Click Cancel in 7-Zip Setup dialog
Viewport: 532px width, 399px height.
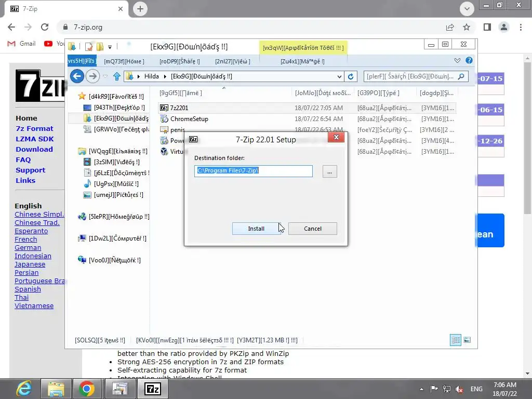point(312,229)
